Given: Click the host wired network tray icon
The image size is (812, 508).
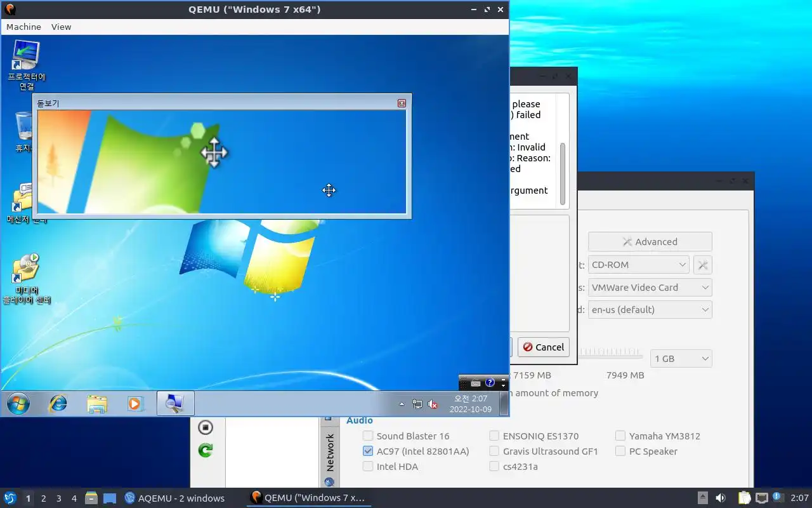Looking at the screenshot, I should tap(761, 498).
